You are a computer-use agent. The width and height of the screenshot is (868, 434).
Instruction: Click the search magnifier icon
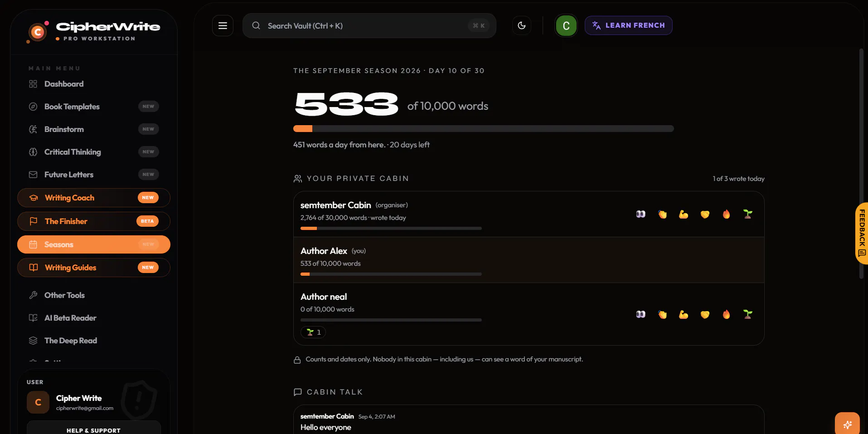click(x=256, y=25)
